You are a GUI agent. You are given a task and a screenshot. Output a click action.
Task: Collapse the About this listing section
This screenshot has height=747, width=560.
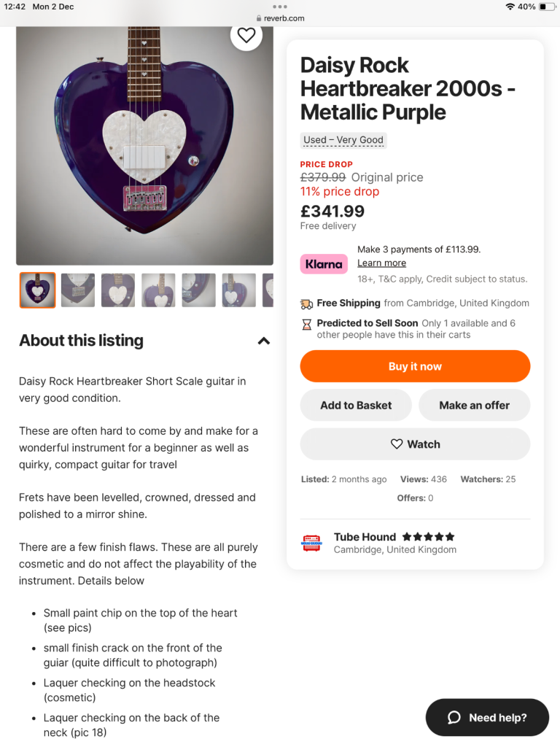[264, 341]
